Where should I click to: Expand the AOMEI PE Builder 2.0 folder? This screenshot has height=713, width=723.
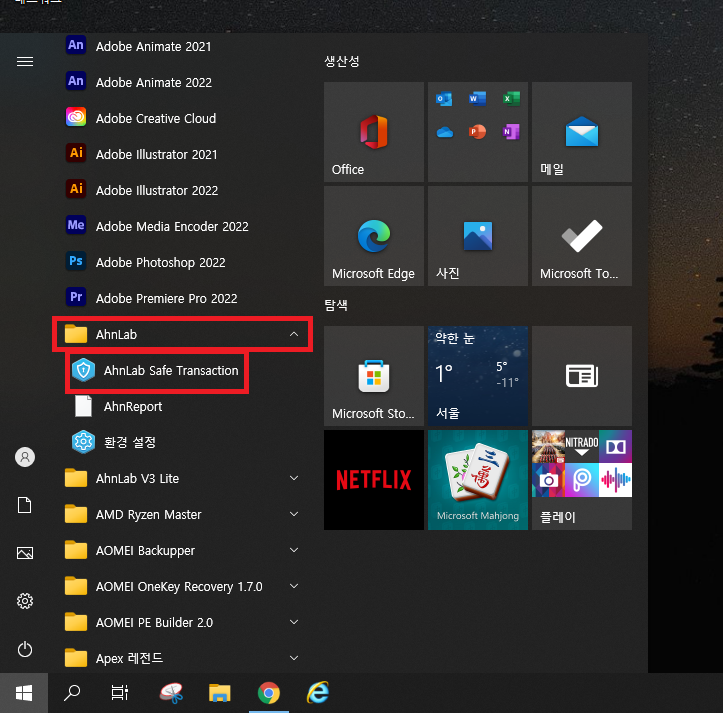coord(182,622)
